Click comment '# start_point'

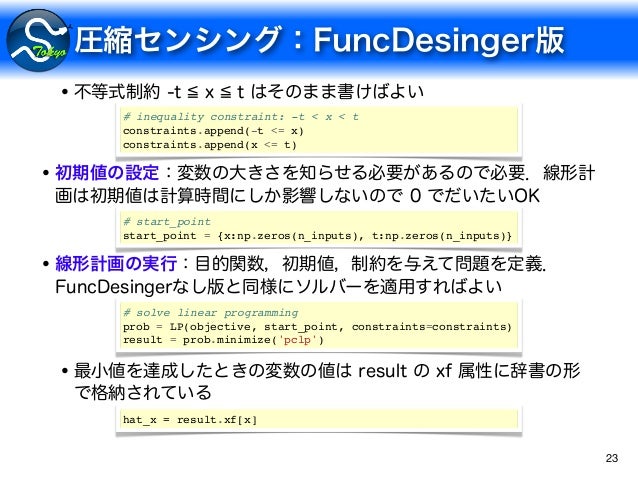[x=167, y=222]
